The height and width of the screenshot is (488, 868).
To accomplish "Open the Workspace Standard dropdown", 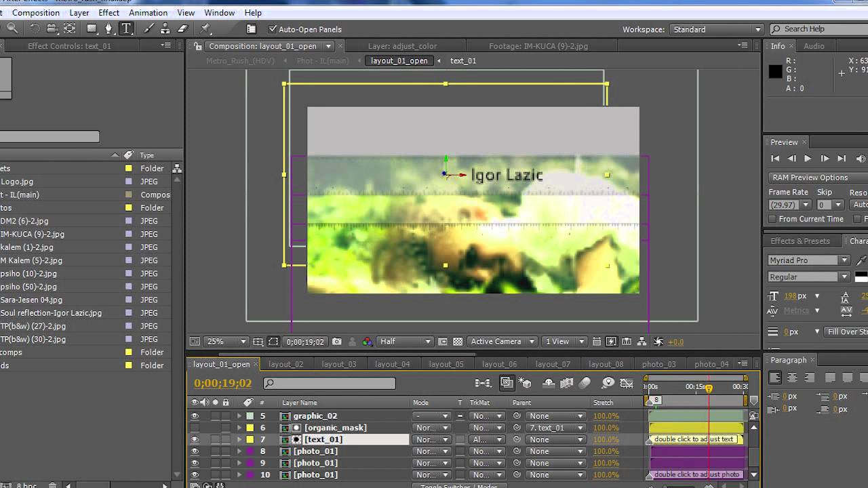I will 717,29.
